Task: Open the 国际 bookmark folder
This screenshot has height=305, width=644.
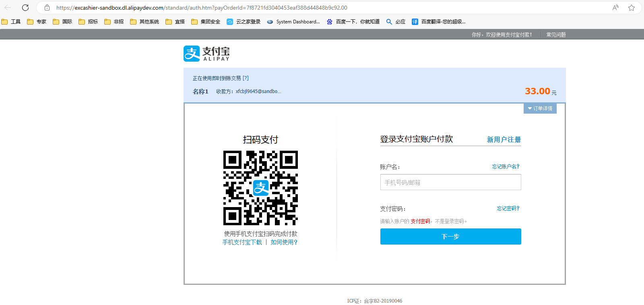Action: (63, 22)
